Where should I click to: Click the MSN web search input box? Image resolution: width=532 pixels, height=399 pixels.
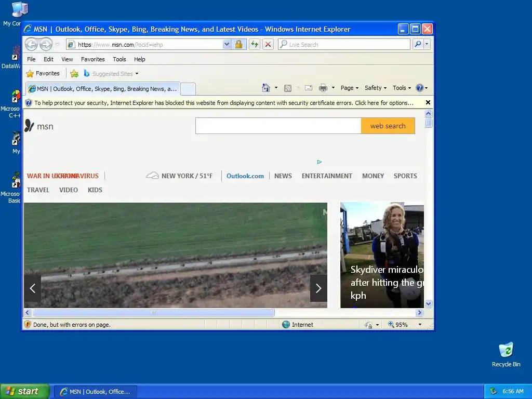[x=278, y=126]
